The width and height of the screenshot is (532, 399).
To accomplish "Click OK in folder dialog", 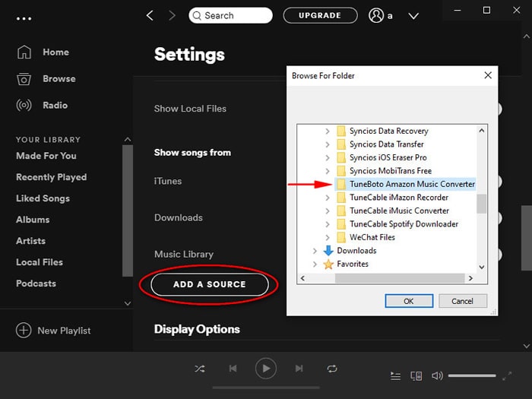I will coord(409,301).
